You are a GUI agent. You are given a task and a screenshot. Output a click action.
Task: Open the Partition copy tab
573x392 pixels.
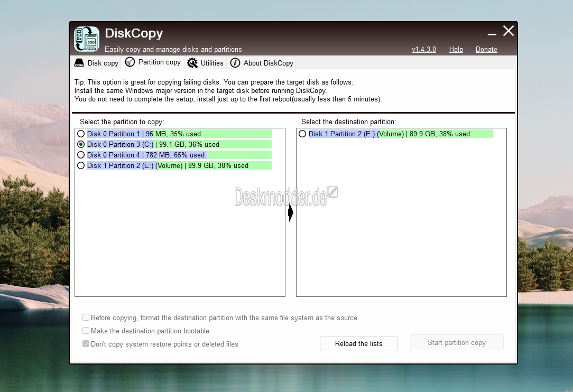[x=153, y=62]
